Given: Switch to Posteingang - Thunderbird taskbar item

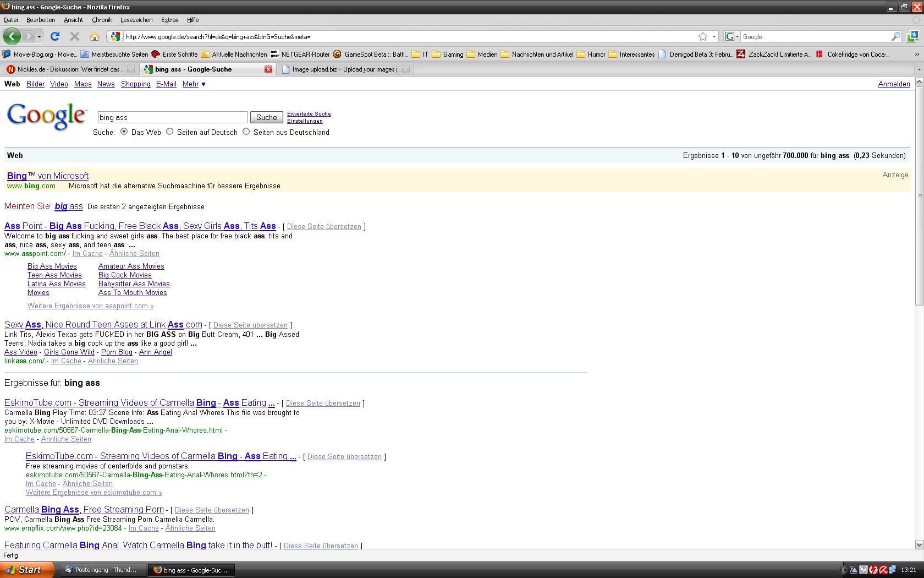Looking at the screenshot, I should point(102,570).
